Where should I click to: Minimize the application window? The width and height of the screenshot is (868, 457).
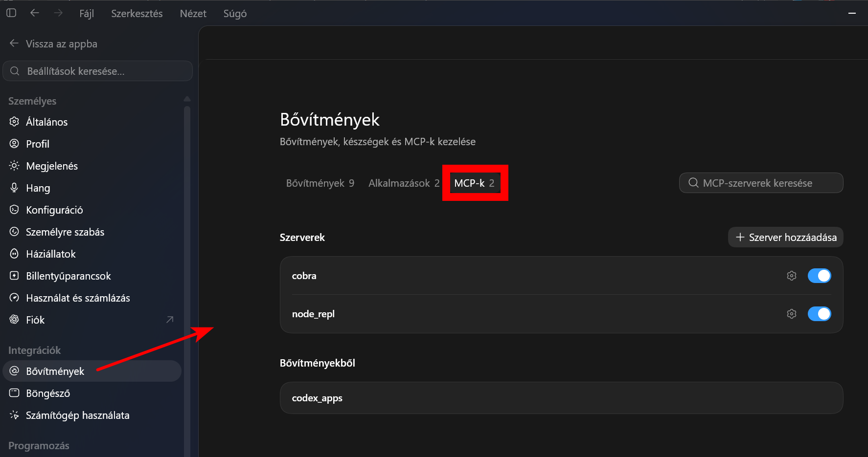click(852, 13)
